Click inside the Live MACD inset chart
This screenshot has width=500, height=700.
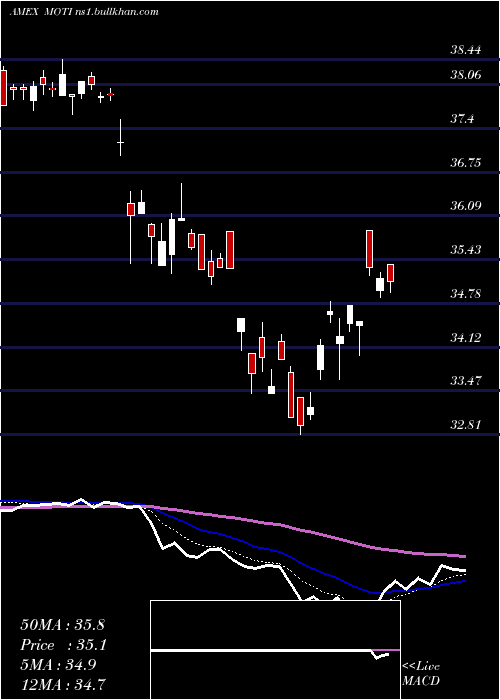275,650
